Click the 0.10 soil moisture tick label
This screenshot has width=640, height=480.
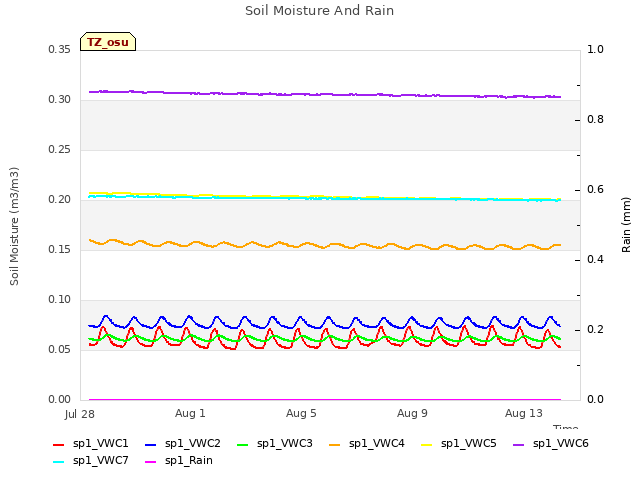click(60, 300)
